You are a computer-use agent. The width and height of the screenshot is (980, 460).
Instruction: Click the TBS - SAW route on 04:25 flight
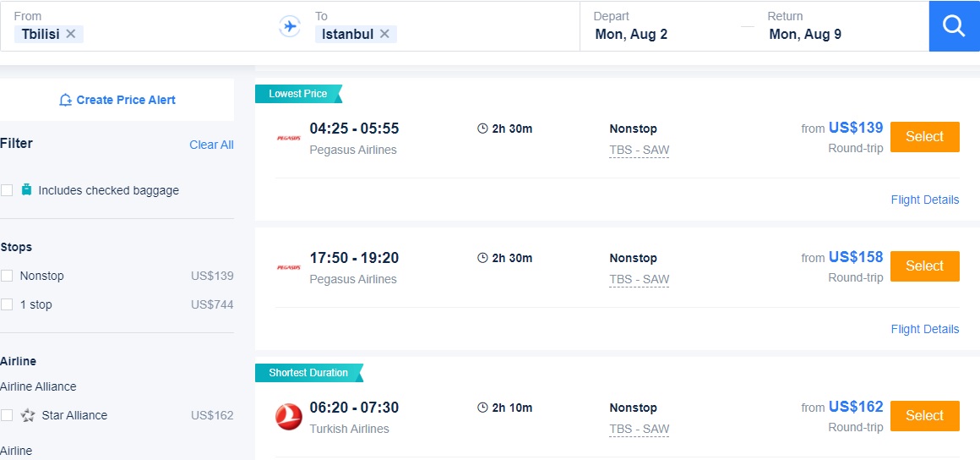(x=639, y=151)
